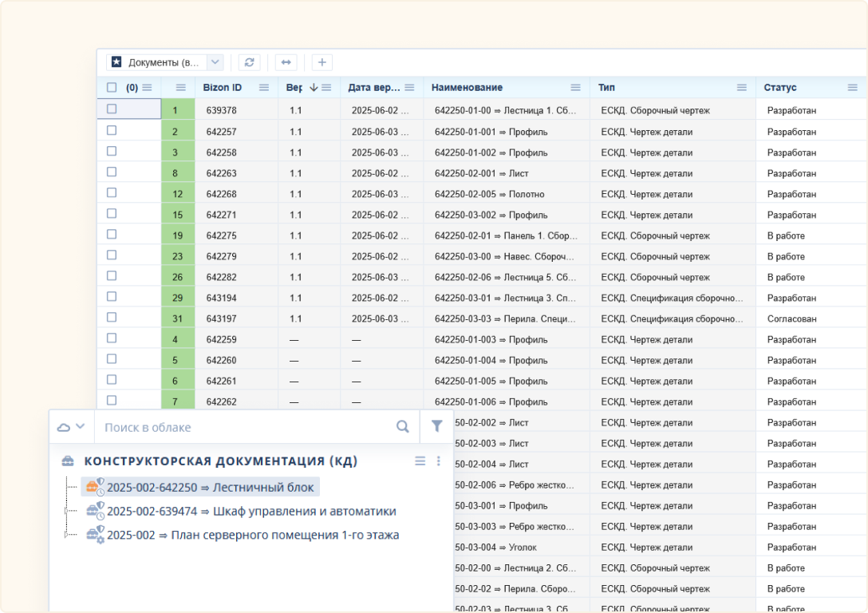The width and height of the screenshot is (868, 613).
Task: Toggle the select-all checkbox in table header
Action: coord(112,88)
